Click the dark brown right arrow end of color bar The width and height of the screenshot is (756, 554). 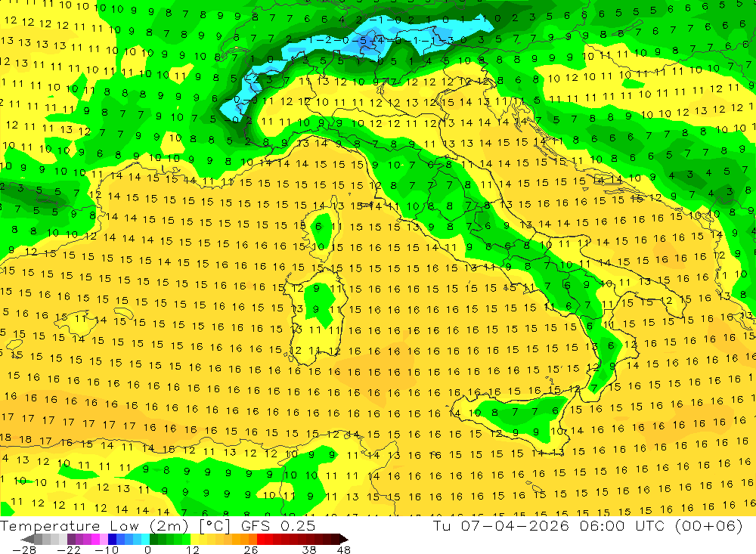pyautogui.click(x=344, y=539)
